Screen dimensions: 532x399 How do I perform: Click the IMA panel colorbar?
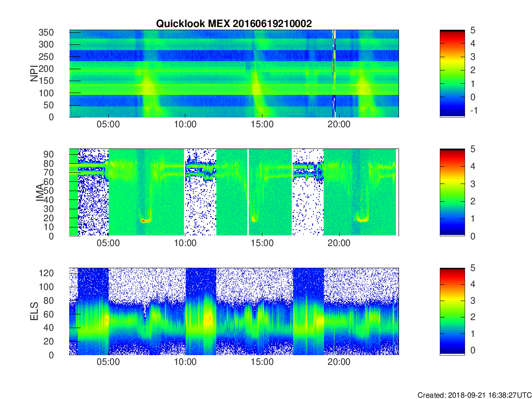click(452, 192)
